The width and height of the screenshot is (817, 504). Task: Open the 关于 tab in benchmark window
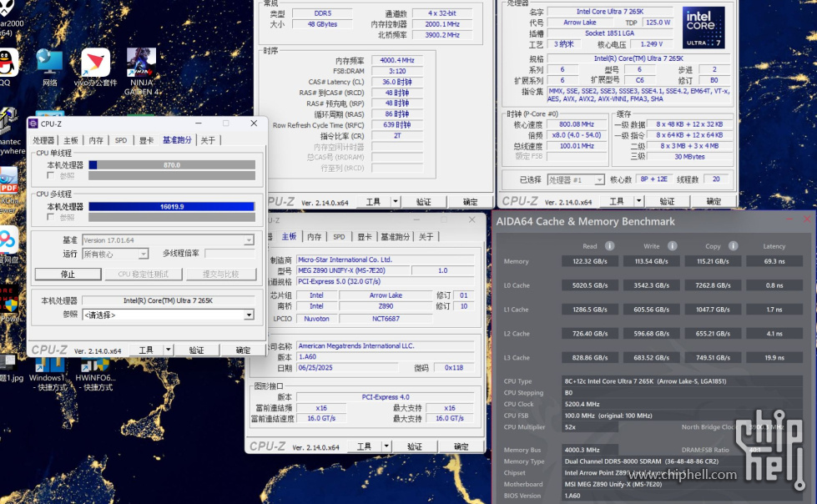[208, 140]
